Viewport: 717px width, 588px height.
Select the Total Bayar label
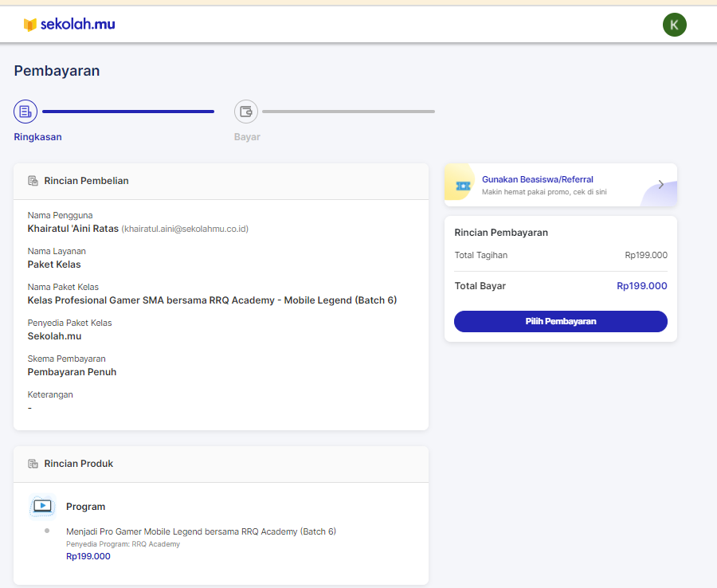(480, 286)
